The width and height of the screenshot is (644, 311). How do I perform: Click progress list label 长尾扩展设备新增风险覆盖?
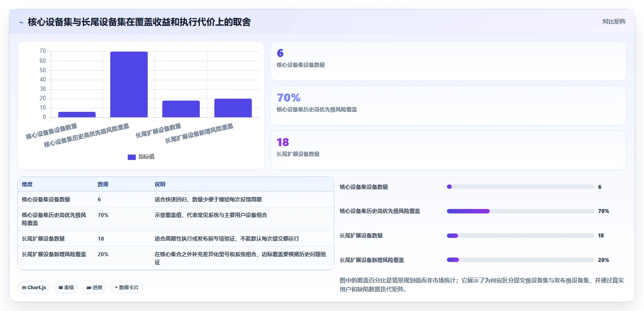(372, 260)
